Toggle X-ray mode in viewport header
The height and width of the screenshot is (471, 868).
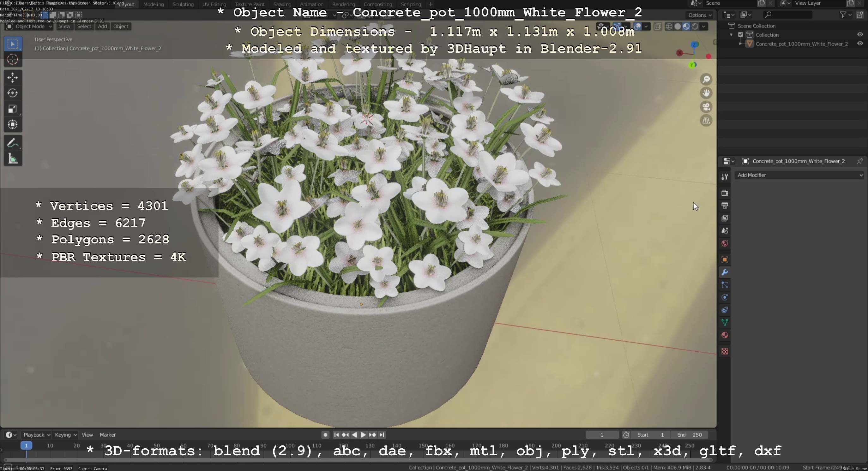[x=657, y=26]
